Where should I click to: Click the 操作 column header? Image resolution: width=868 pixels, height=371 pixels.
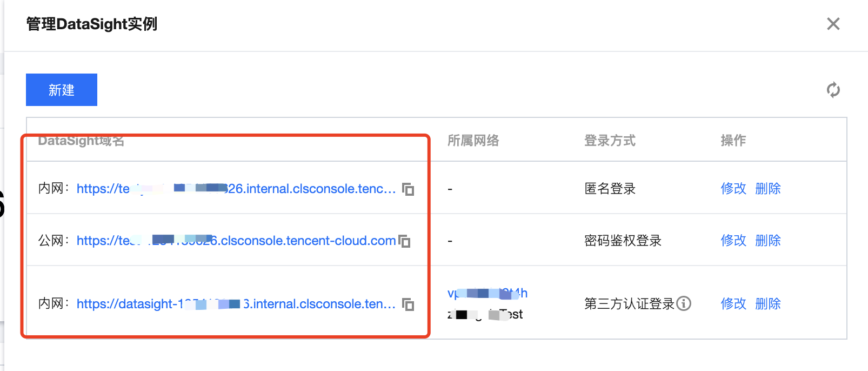[x=733, y=141]
